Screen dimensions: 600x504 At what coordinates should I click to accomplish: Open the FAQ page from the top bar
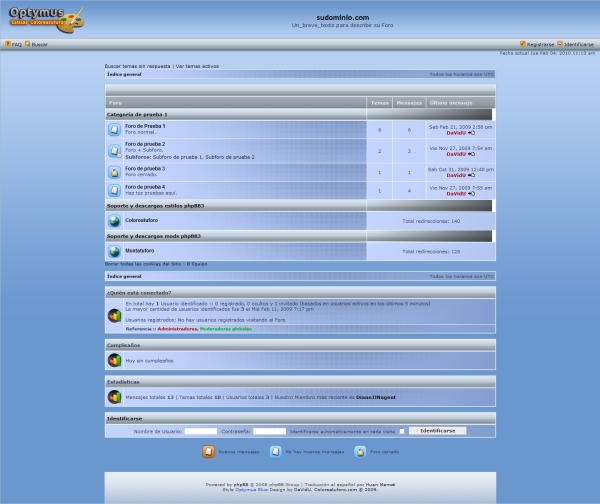pyautogui.click(x=14, y=44)
